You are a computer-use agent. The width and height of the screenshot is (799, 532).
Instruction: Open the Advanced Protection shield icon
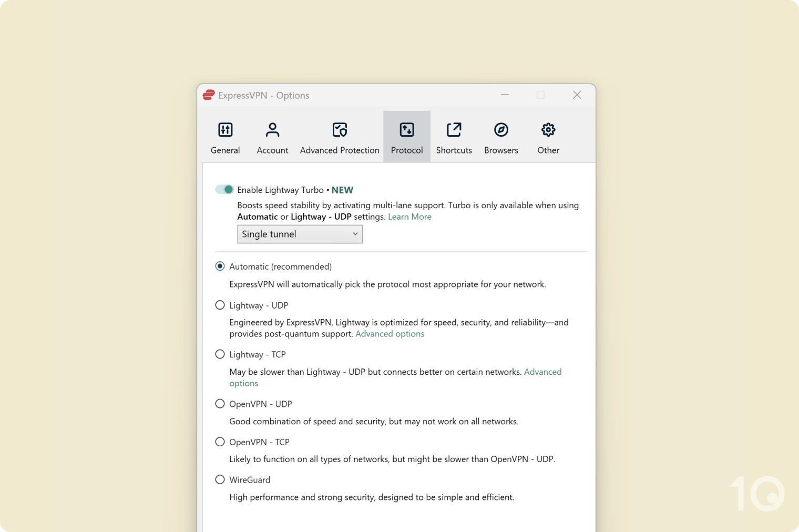(x=340, y=130)
